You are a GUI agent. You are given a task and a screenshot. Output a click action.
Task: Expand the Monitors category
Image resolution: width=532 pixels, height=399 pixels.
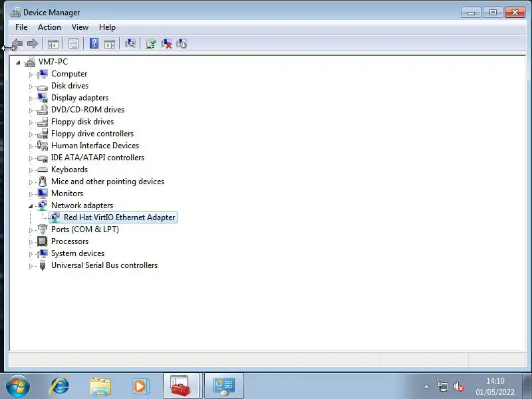[31, 194]
